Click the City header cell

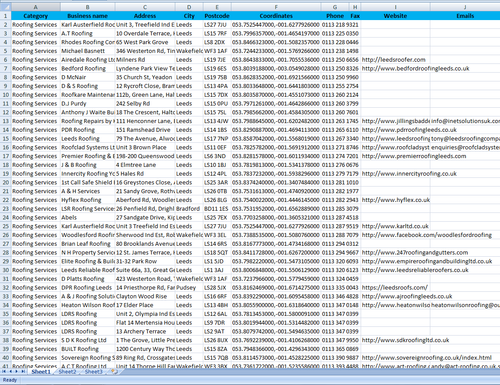click(x=189, y=16)
